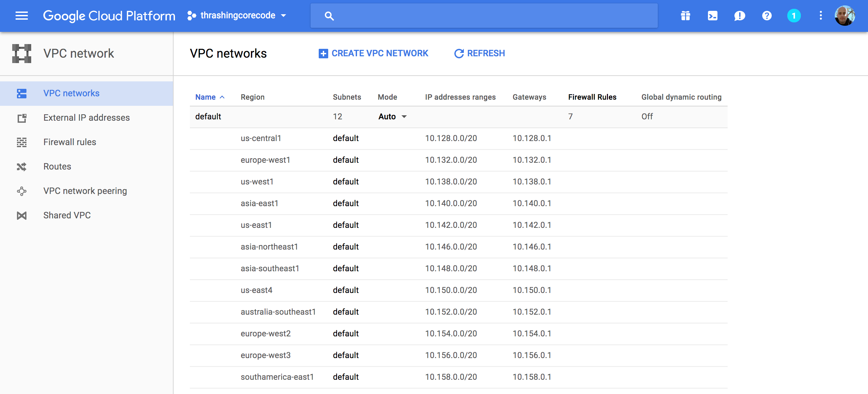Click the Google Cloud Platform logo
868x394 pixels.
click(x=109, y=16)
